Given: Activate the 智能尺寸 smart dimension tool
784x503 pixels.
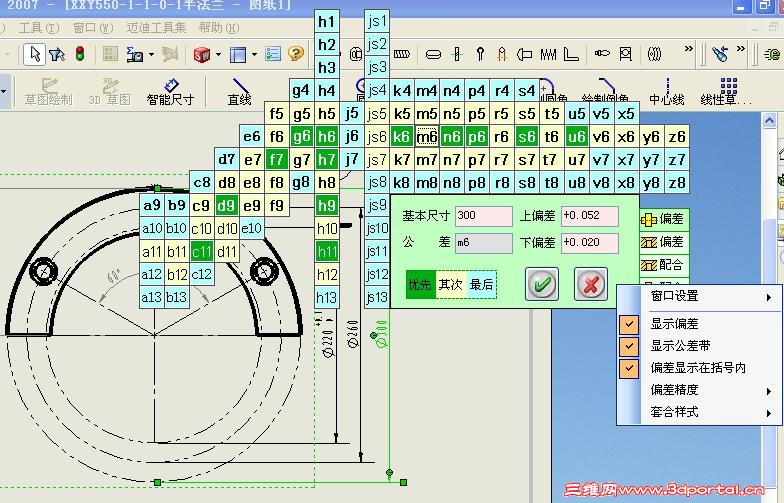Looking at the screenshot, I should click(170, 92).
